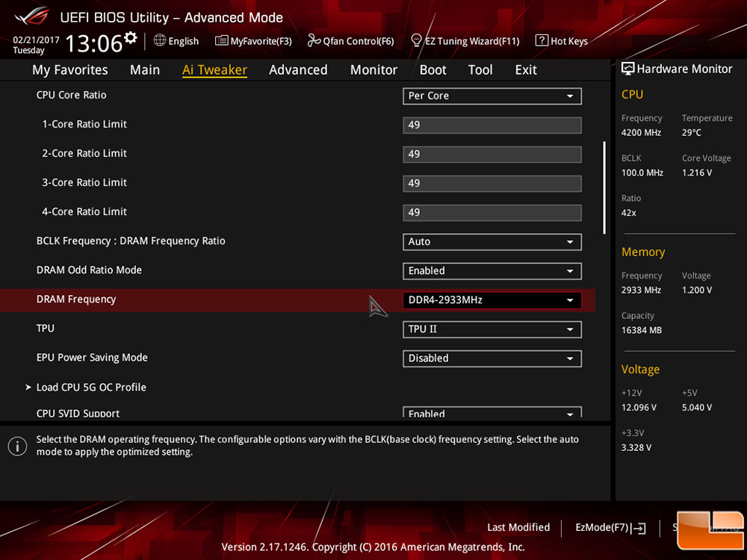Click the CPU SVID Support label
The image size is (747, 560).
(78, 414)
